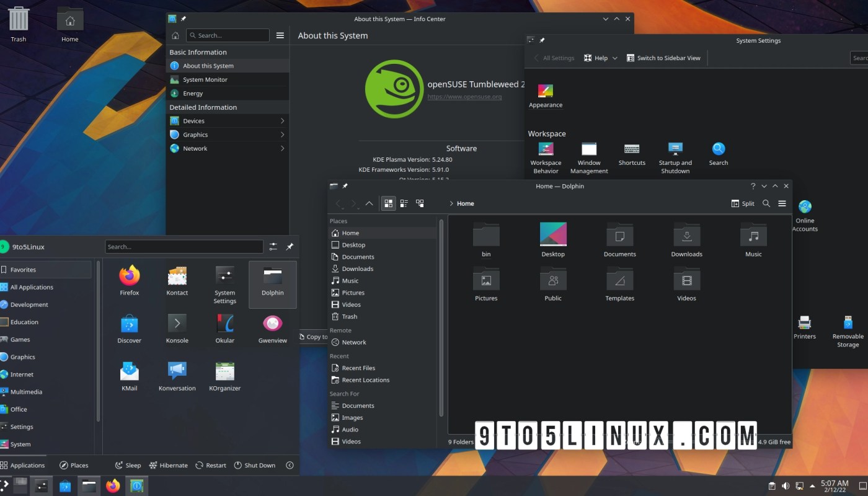Show hidden system tray icons arrow
The width and height of the screenshot is (868, 496).
click(812, 485)
